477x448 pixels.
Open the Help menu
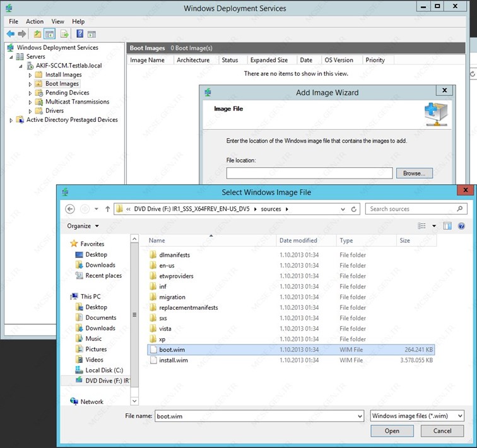pyautogui.click(x=78, y=21)
